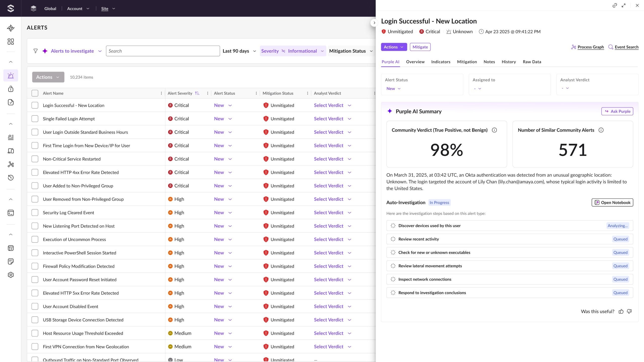Image resolution: width=644 pixels, height=362 pixels.
Task: Expand the panel with the arrows icon
Action: pyautogui.click(x=623, y=5)
